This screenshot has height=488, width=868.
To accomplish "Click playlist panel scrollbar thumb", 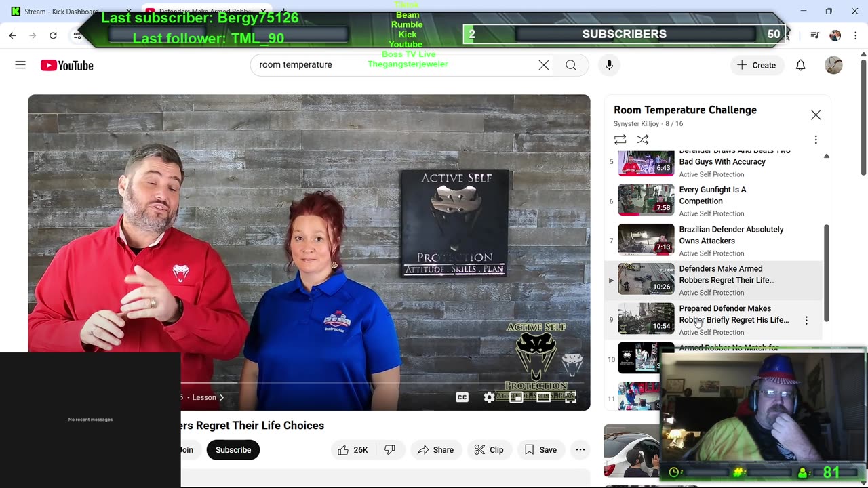I will (826, 273).
